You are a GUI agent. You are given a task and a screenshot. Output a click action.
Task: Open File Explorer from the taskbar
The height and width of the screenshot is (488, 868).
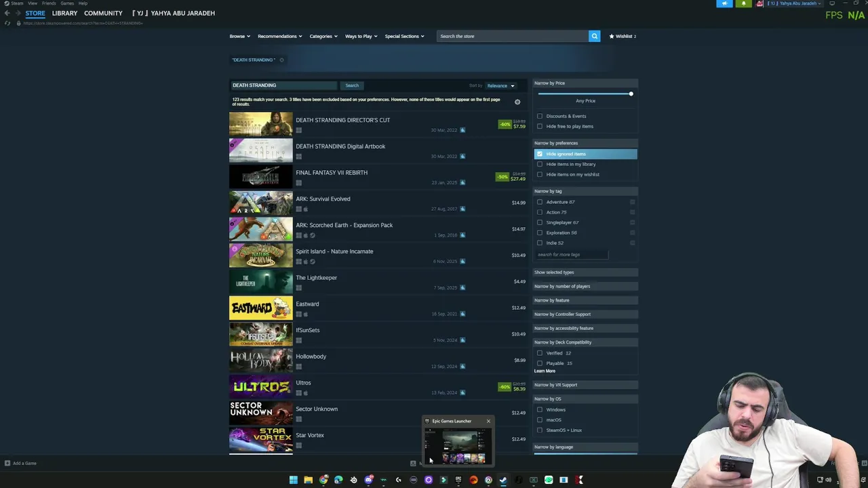(308, 480)
